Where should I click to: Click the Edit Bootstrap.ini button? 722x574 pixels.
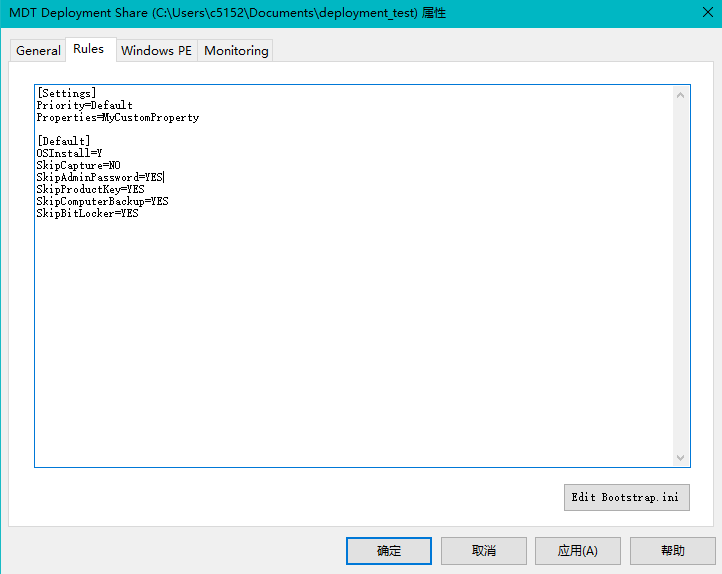tap(626, 497)
